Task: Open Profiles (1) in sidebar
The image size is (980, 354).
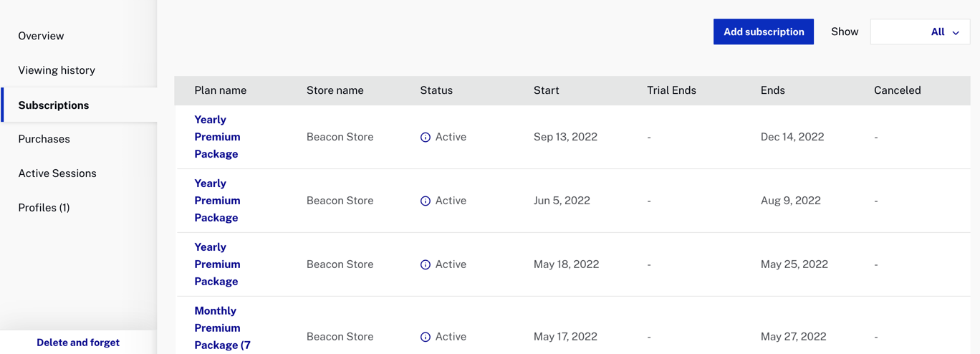Action: pos(44,208)
